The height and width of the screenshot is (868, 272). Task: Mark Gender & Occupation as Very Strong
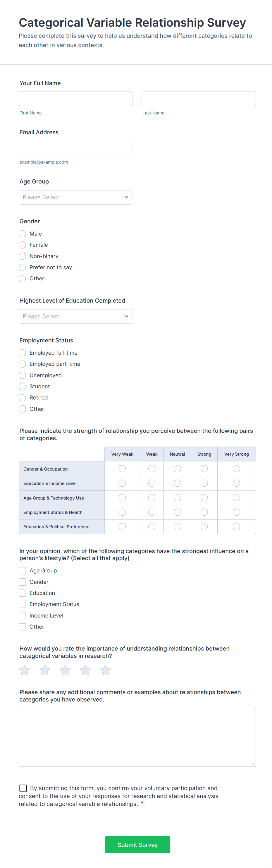[x=236, y=468]
